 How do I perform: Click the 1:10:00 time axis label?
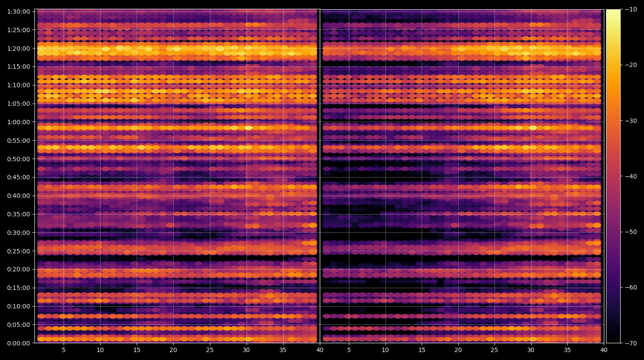[19, 85]
